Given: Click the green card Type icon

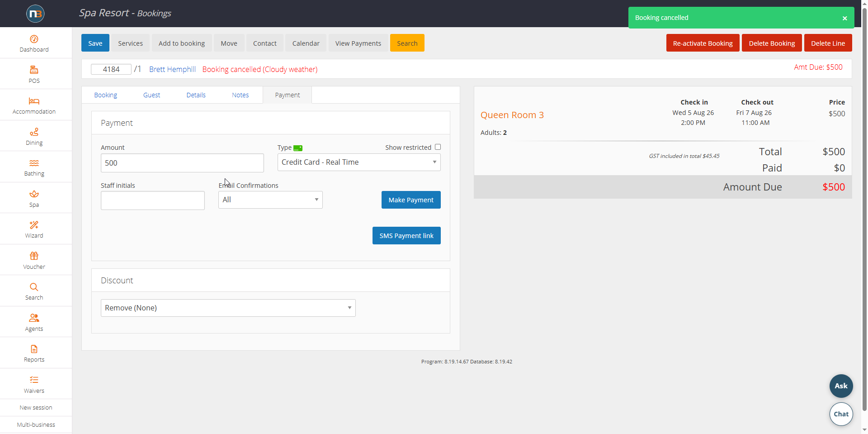Looking at the screenshot, I should coord(298,148).
